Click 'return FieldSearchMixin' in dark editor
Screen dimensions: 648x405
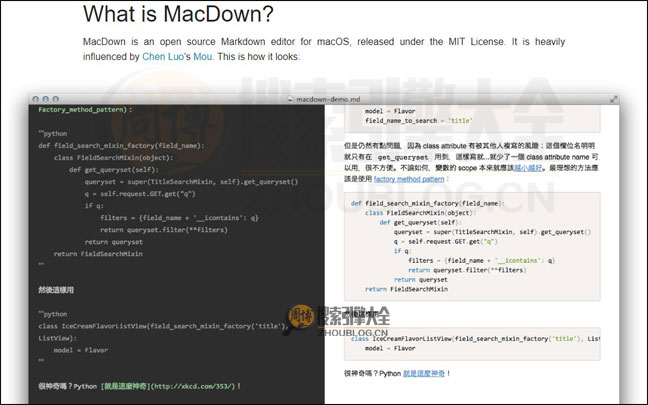[x=98, y=254]
